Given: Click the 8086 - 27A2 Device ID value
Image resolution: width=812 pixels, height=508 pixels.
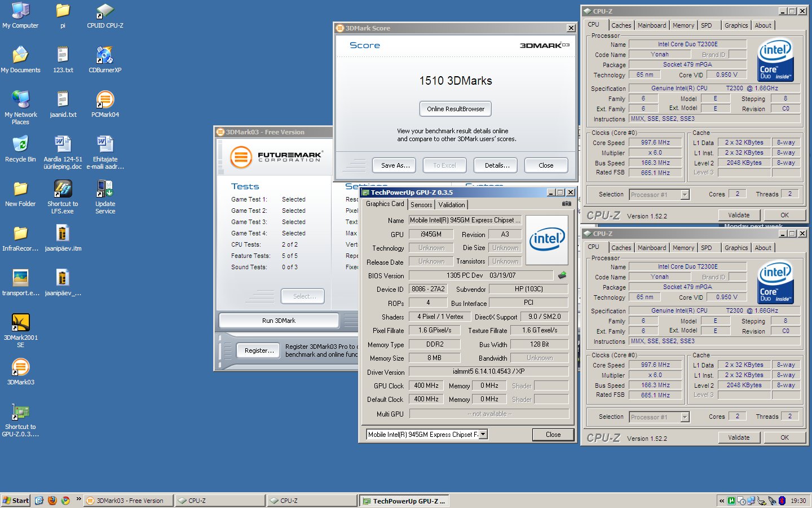Looking at the screenshot, I should (x=429, y=289).
